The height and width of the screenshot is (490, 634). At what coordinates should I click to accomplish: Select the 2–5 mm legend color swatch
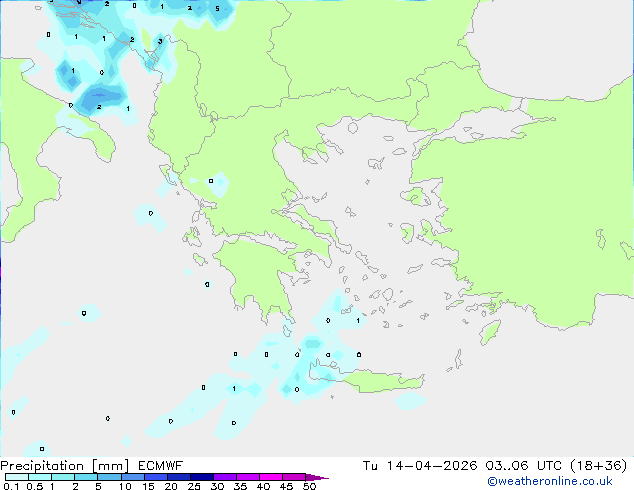pyautogui.click(x=86, y=477)
